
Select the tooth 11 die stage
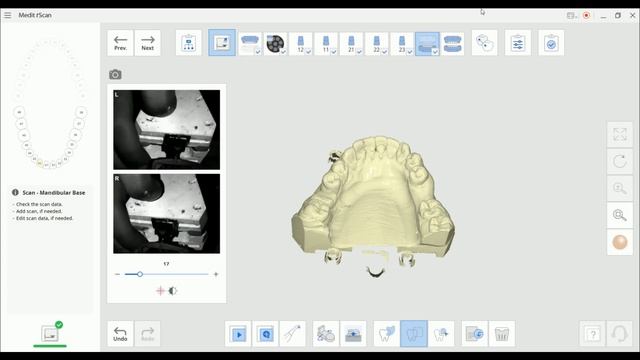tap(326, 44)
